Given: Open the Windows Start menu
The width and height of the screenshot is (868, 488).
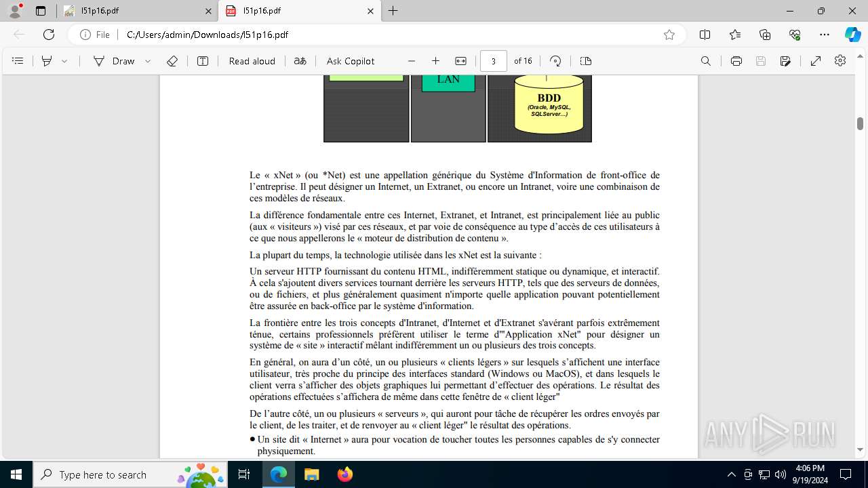Looking at the screenshot, I should [16, 474].
